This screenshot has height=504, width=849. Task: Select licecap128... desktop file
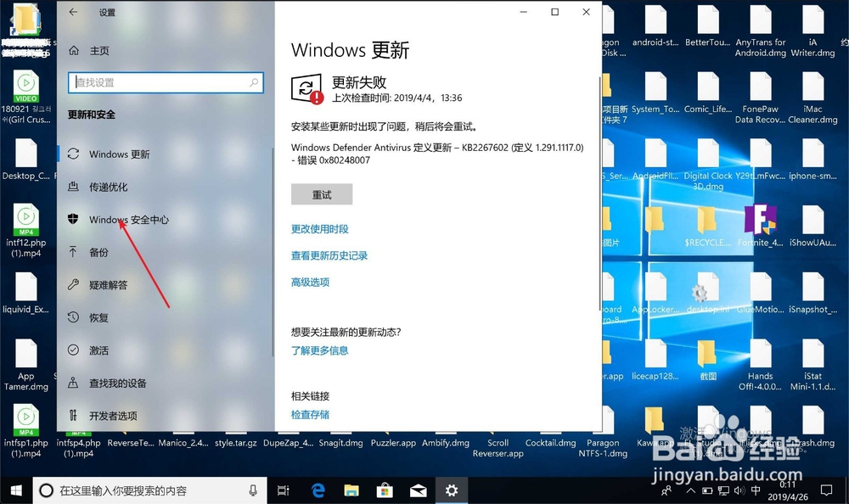coord(655,360)
